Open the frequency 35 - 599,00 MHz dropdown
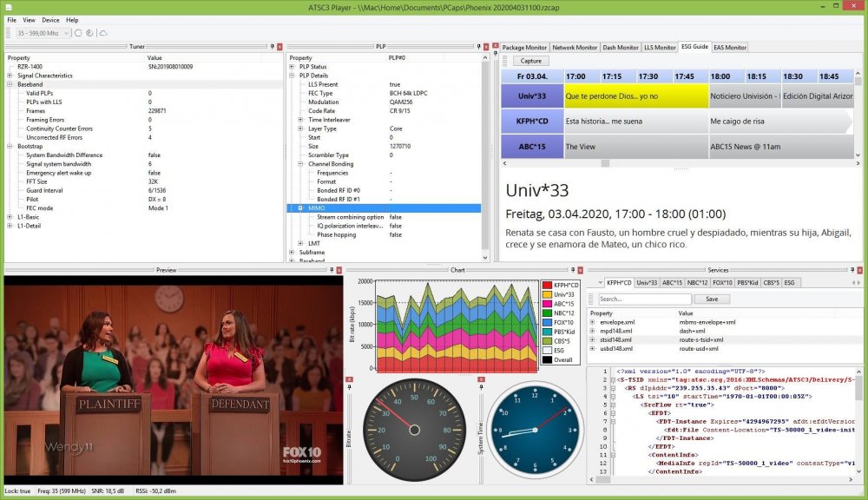The image size is (868, 500). tap(68, 33)
